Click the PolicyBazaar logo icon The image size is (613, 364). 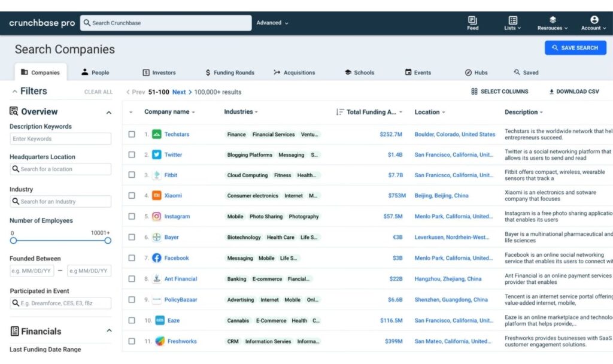point(156,299)
